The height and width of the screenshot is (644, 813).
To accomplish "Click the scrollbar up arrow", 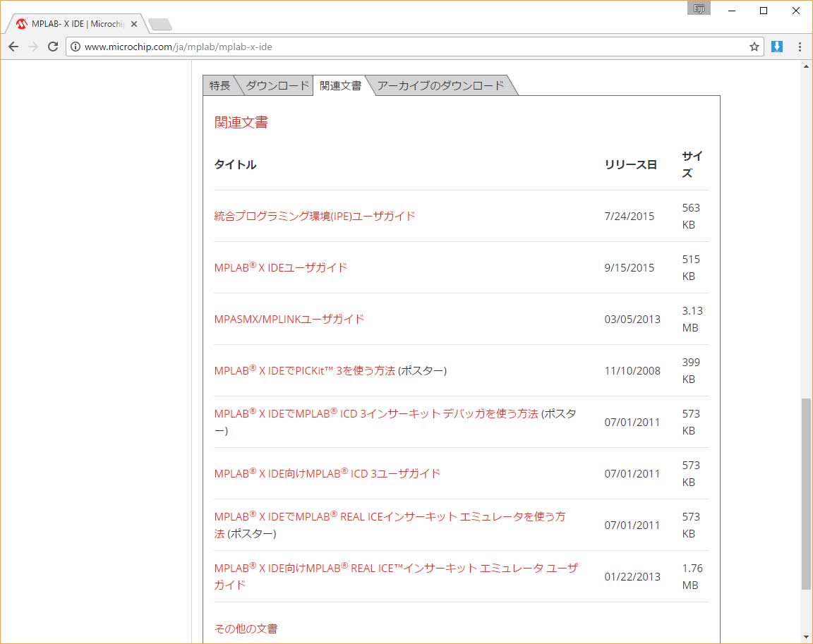I will click(x=806, y=66).
